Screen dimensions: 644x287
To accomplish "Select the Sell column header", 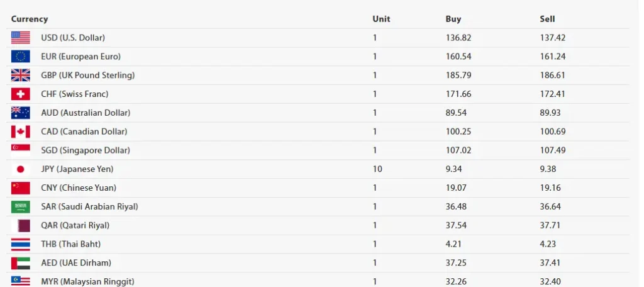I will click(547, 19).
